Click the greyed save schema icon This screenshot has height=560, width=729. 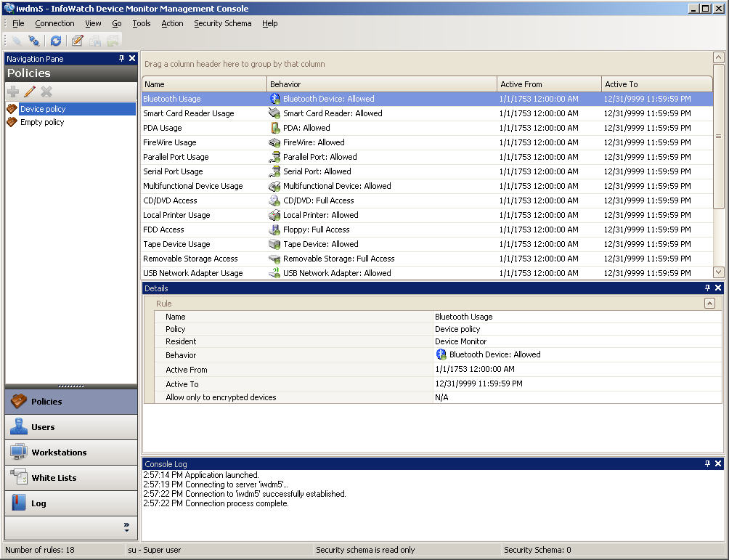[x=95, y=41]
